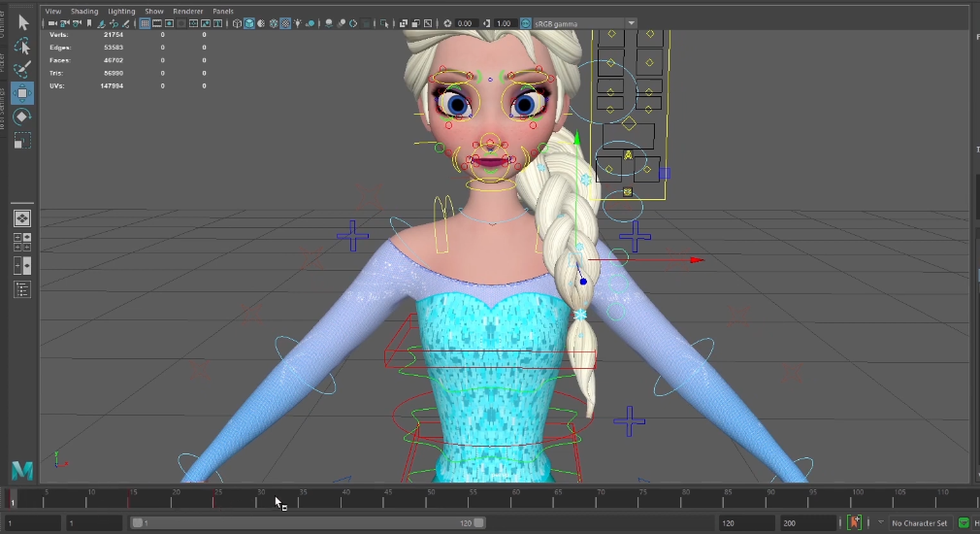Toggle Screen Space Ambient Occlusion icon
Screen dimensions: 980x534
click(329, 23)
